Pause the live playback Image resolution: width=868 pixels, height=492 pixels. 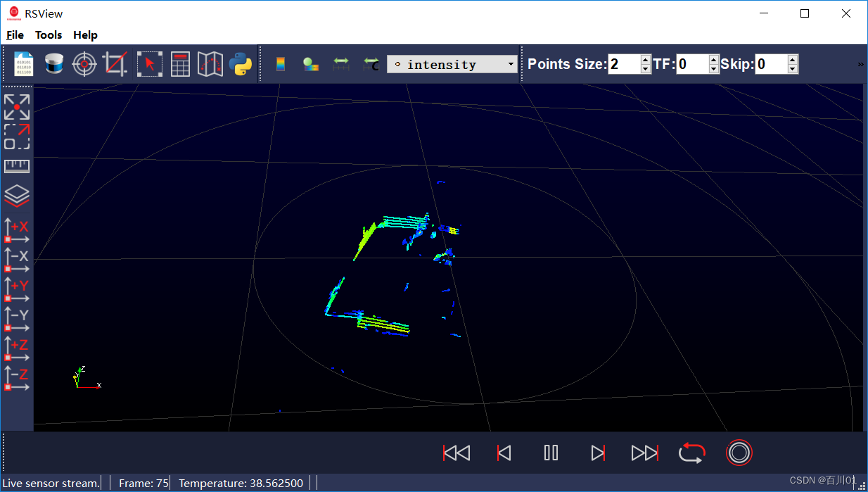tap(551, 453)
